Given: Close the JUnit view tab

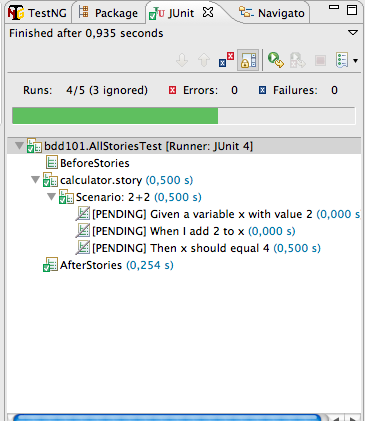Looking at the screenshot, I should point(208,13).
